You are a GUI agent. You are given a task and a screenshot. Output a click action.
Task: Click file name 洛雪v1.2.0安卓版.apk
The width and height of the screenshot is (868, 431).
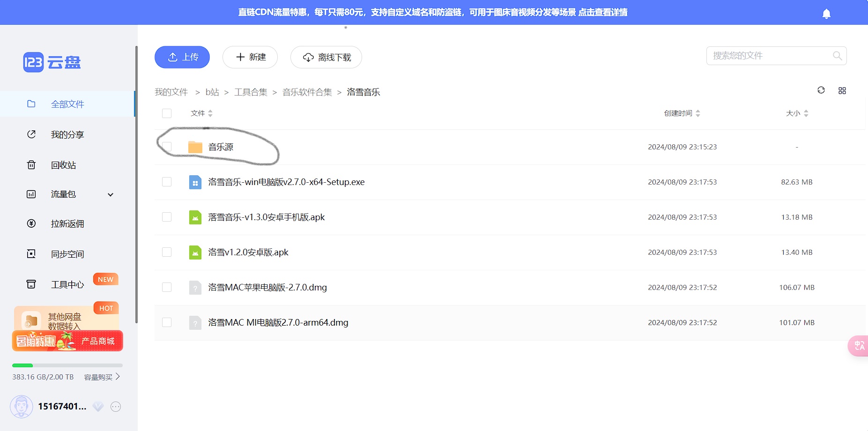248,253
